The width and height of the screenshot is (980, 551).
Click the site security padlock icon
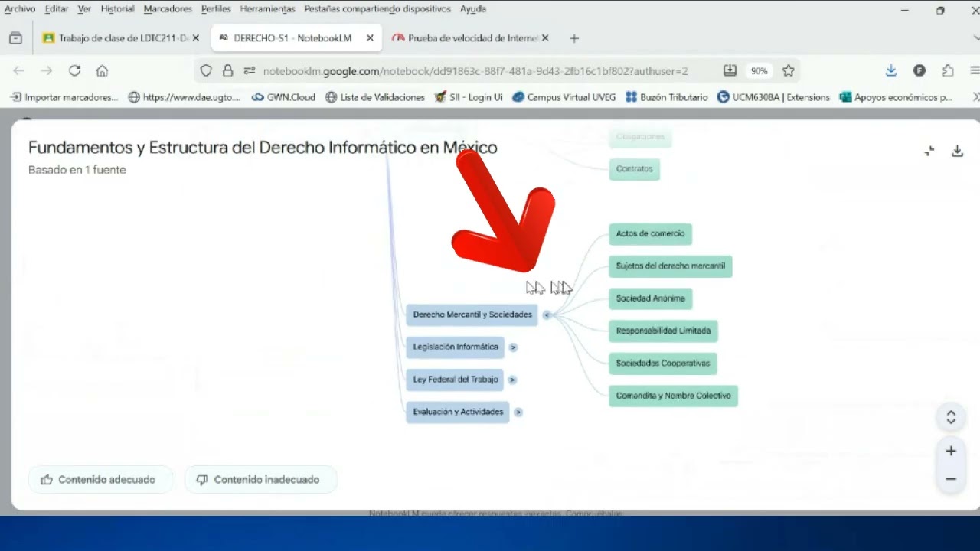pos(227,70)
